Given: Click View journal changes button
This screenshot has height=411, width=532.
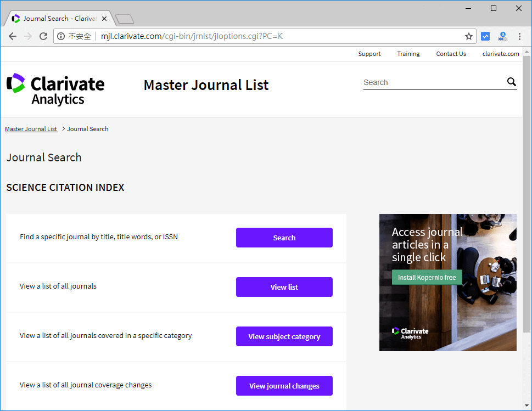Looking at the screenshot, I should coord(284,386).
